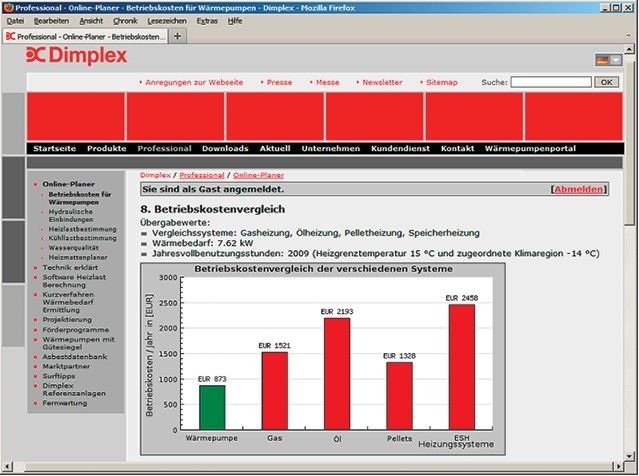Click the red Pellets bar in chart
Image resolution: width=639 pixels, height=476 pixels.
pyautogui.click(x=399, y=396)
